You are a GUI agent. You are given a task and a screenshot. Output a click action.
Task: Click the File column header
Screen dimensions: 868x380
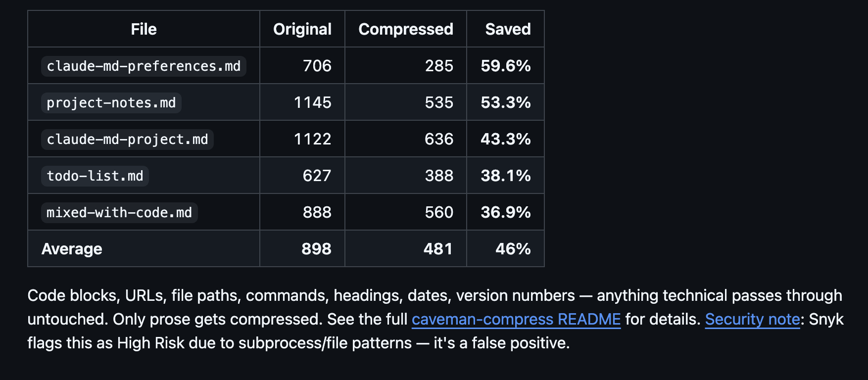click(x=144, y=29)
